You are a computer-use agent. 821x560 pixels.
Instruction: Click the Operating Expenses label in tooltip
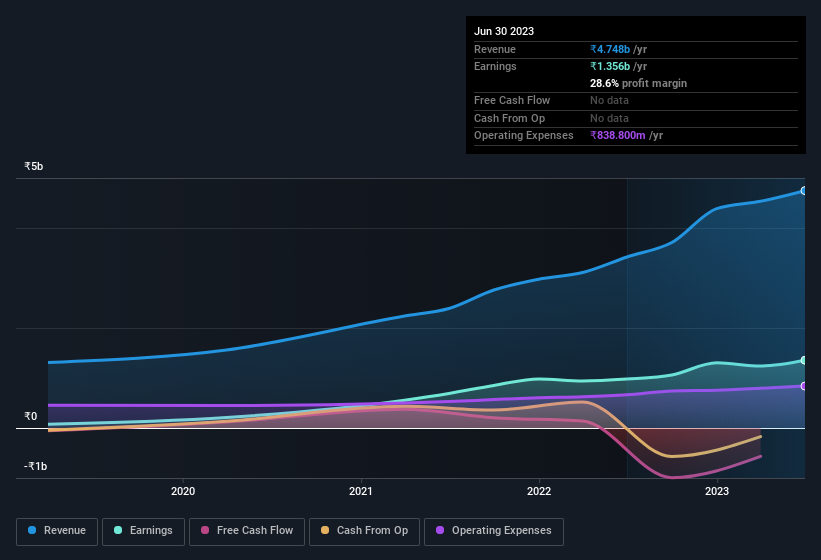524,135
